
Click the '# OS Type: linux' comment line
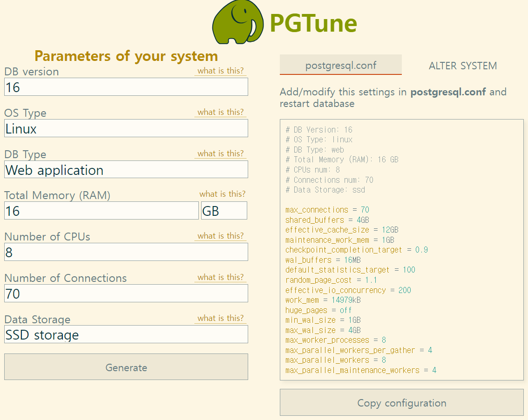pos(319,140)
